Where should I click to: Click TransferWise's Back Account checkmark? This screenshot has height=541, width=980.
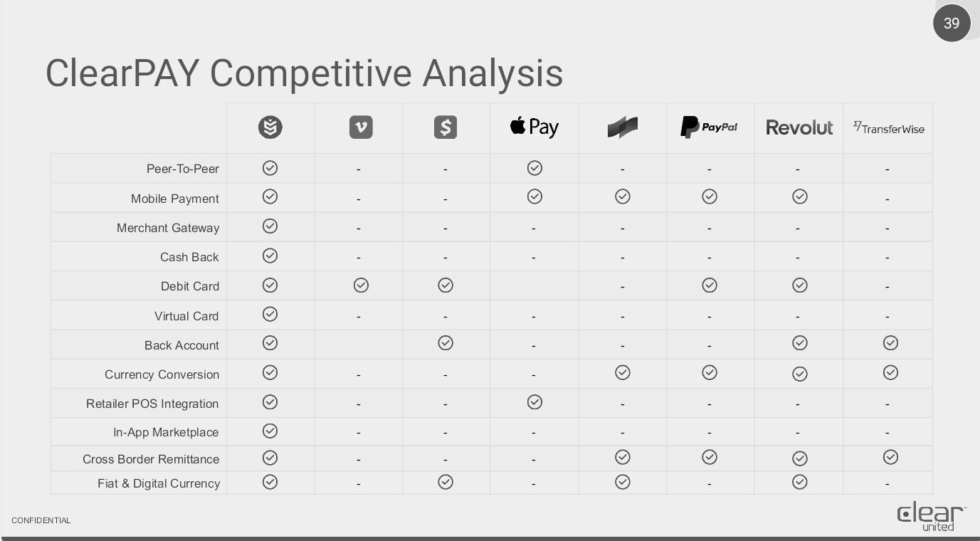point(890,343)
